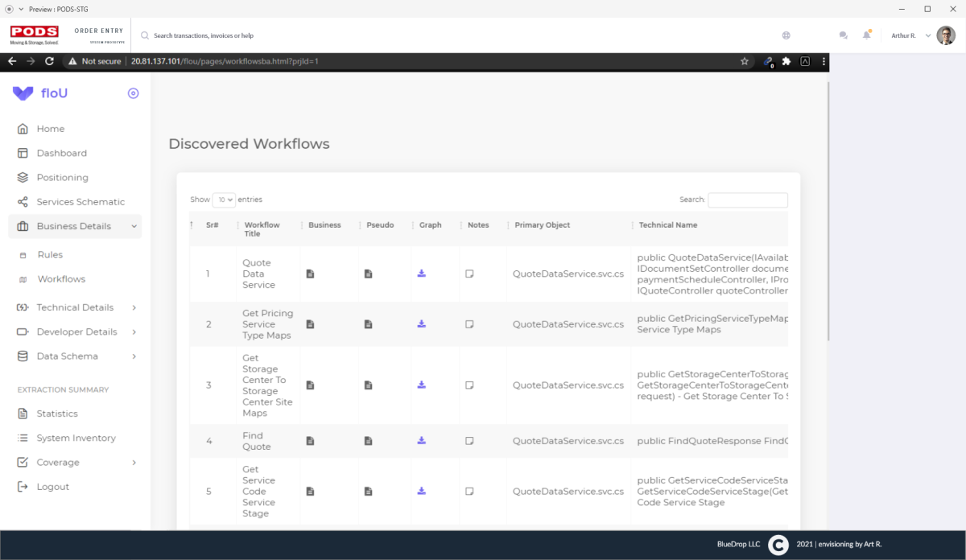This screenshot has width=966, height=560.
Task: Sort table by Workflow Title column header
Action: coord(262,229)
